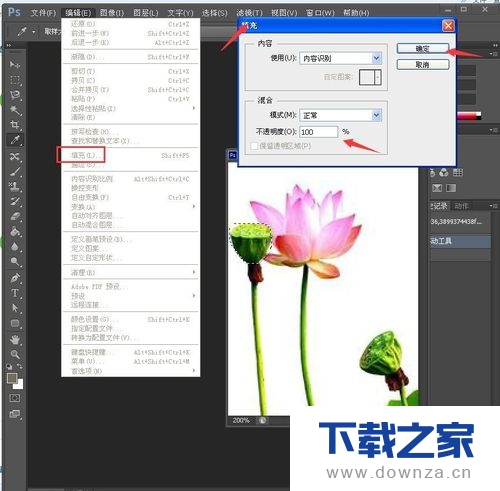This screenshot has width=500, height=491.
Task: Expand the 预设 submenu
Action: coord(132,296)
